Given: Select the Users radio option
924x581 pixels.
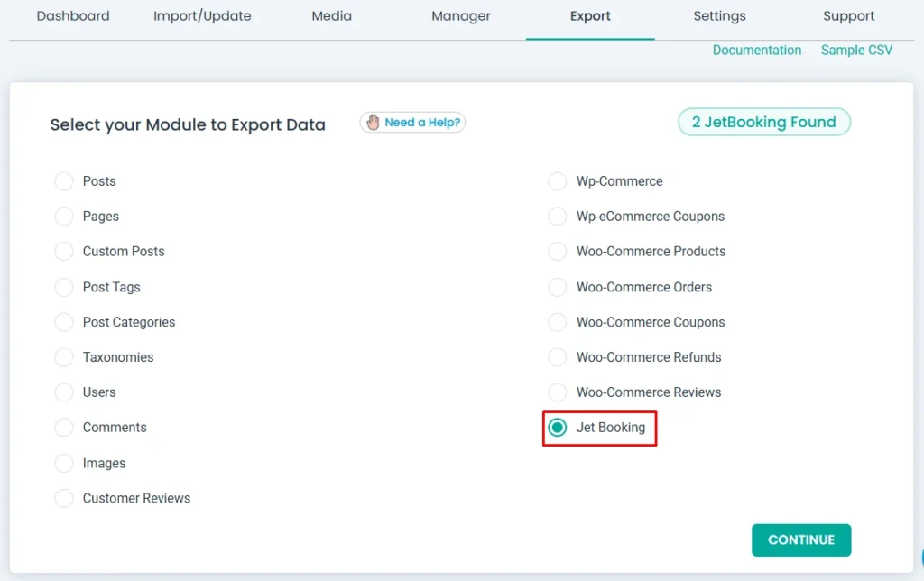Looking at the screenshot, I should (64, 392).
